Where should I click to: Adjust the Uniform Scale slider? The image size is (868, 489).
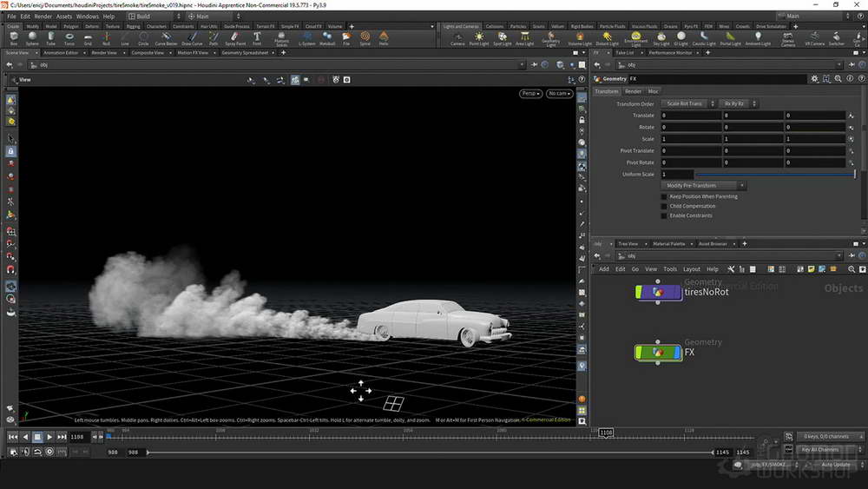pyautogui.click(x=775, y=175)
